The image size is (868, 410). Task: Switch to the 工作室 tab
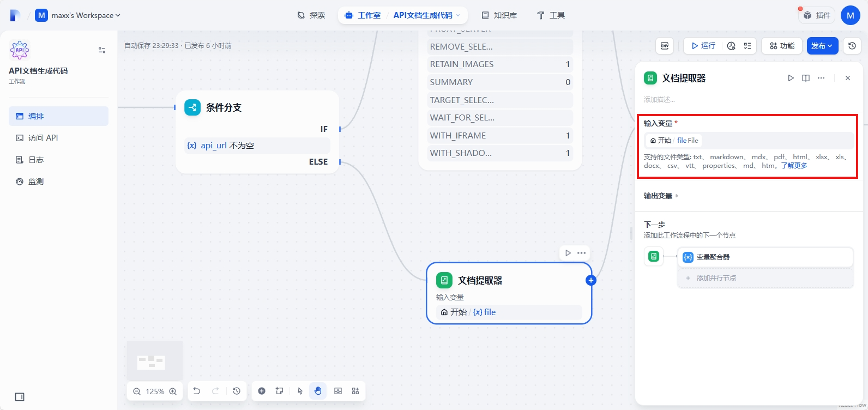pyautogui.click(x=363, y=15)
